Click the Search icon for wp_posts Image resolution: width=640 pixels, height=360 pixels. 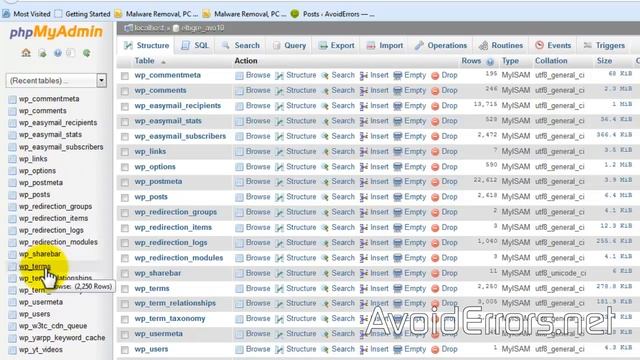point(325,198)
